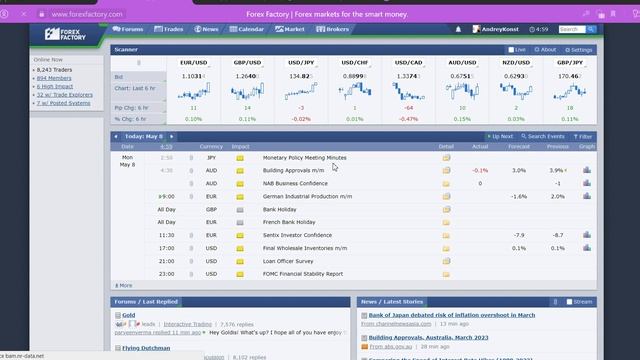The image size is (640, 360).
Task: Go to previous day arrow in calendar
Action: [x=116, y=136]
